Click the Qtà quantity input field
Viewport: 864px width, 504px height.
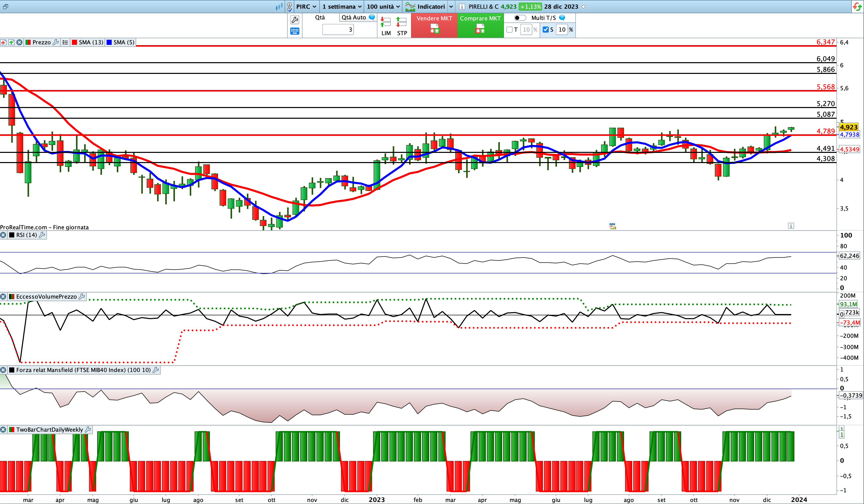338,30
